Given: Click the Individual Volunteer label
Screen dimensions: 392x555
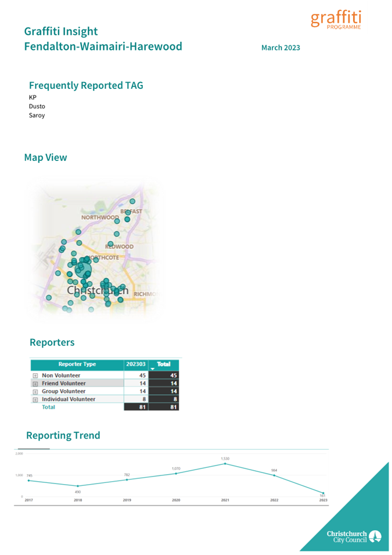Looking at the screenshot, I should [x=69, y=399].
